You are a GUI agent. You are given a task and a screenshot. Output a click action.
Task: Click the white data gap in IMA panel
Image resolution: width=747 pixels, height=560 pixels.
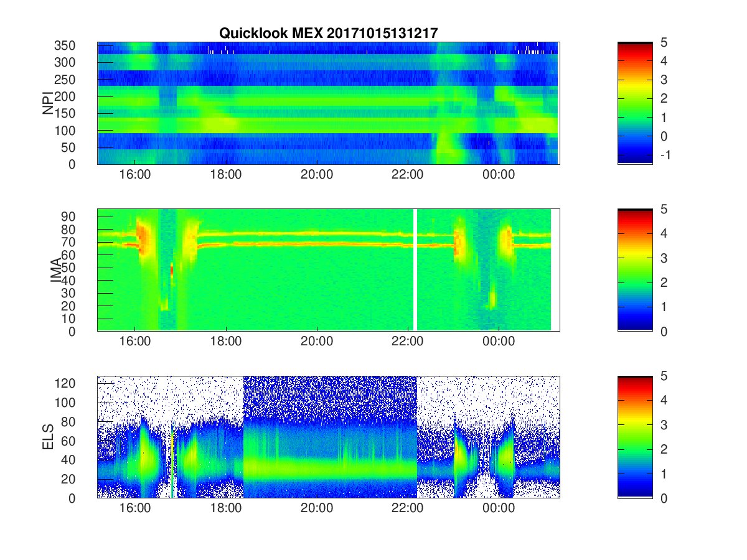coord(415,270)
